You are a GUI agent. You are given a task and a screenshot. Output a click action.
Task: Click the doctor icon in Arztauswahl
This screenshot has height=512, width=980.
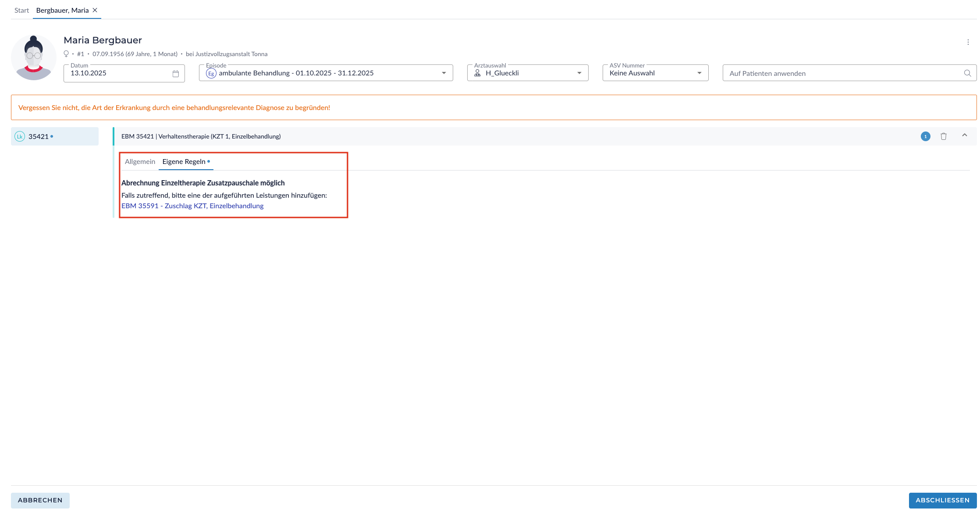[x=477, y=73]
